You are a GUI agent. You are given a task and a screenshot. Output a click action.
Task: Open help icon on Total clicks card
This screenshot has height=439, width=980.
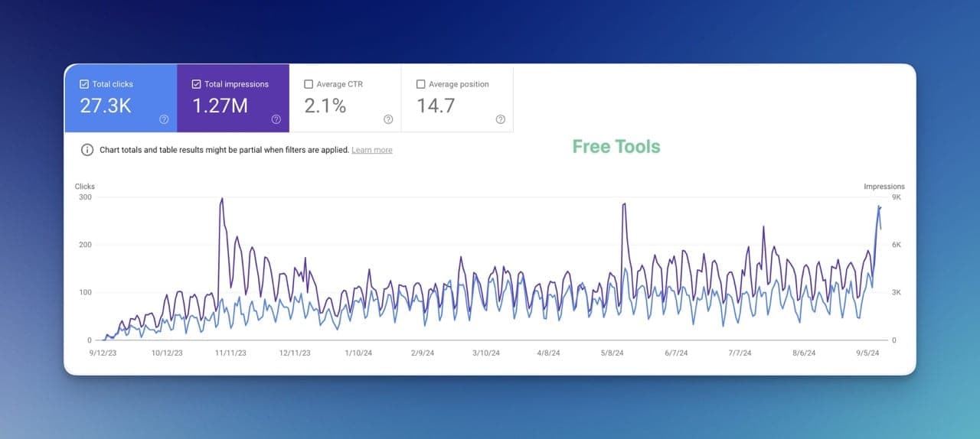pyautogui.click(x=164, y=119)
